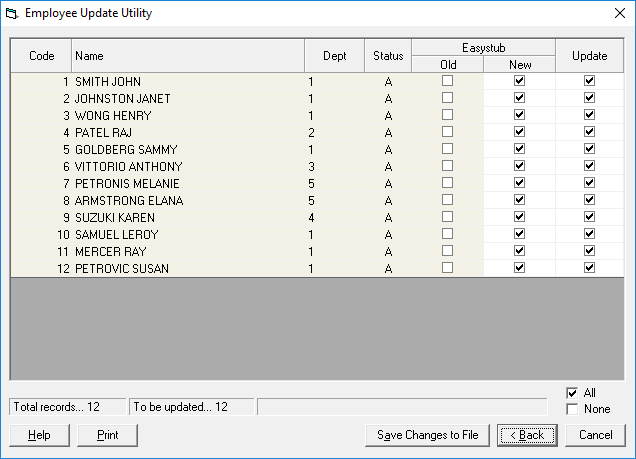Select the name SUZUKI KAREN

(x=115, y=218)
